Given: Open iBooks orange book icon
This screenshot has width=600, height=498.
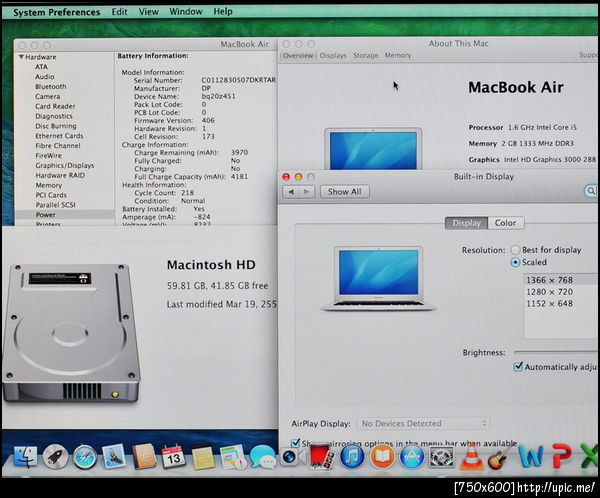Looking at the screenshot, I should pos(382,457).
